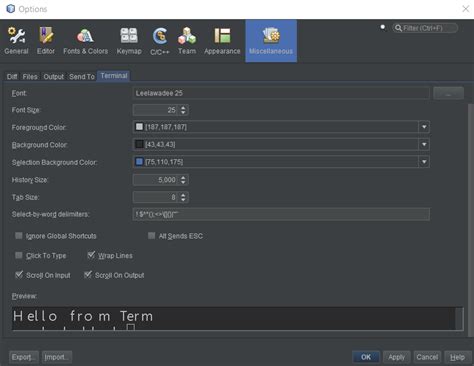This screenshot has height=366, width=474.
Task: Click the Cancel button
Action: [x=427, y=357]
